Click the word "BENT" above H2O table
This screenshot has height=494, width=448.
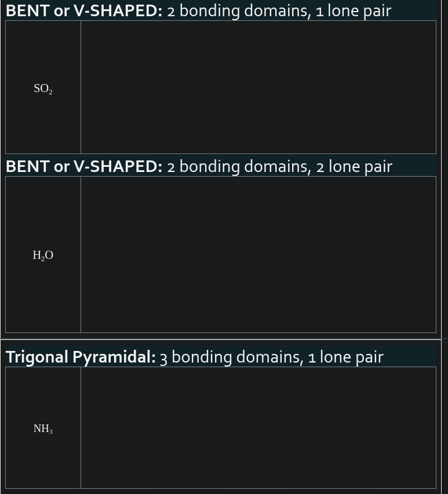27,167
